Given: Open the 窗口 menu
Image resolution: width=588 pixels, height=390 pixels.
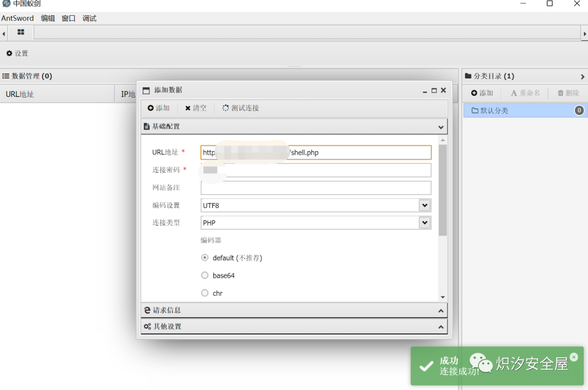Looking at the screenshot, I should (x=69, y=18).
